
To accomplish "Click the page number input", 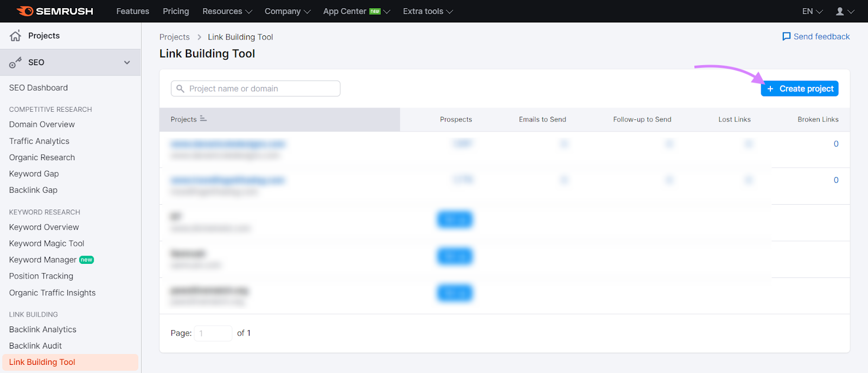I will [213, 333].
